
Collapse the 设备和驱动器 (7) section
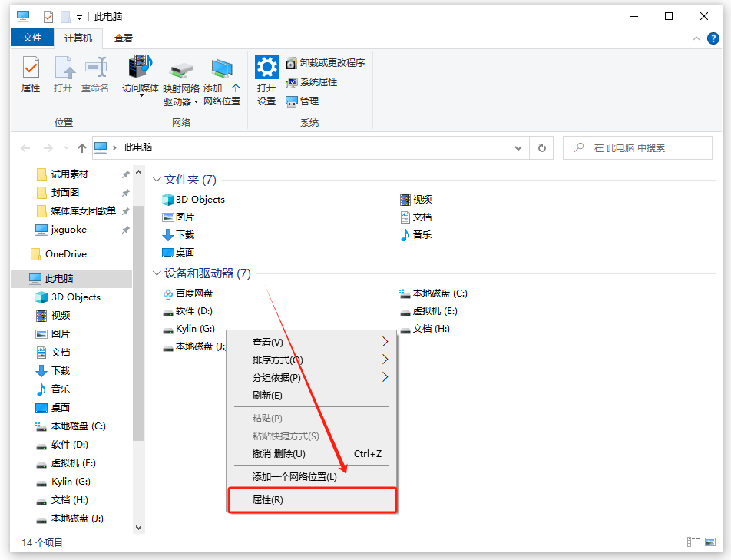pos(157,273)
